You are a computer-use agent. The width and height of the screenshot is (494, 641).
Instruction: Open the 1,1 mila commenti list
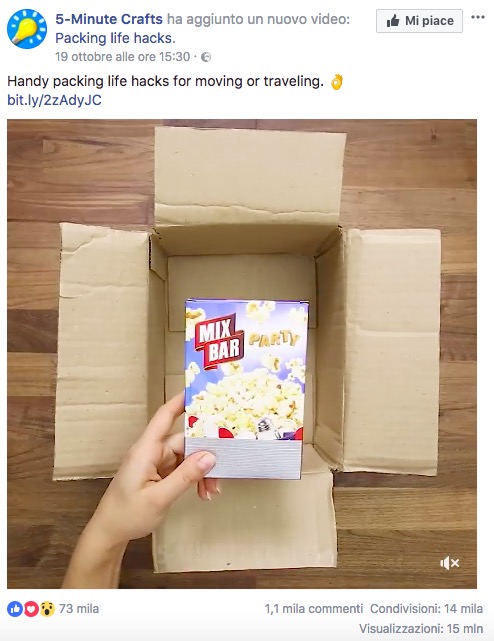pos(314,609)
